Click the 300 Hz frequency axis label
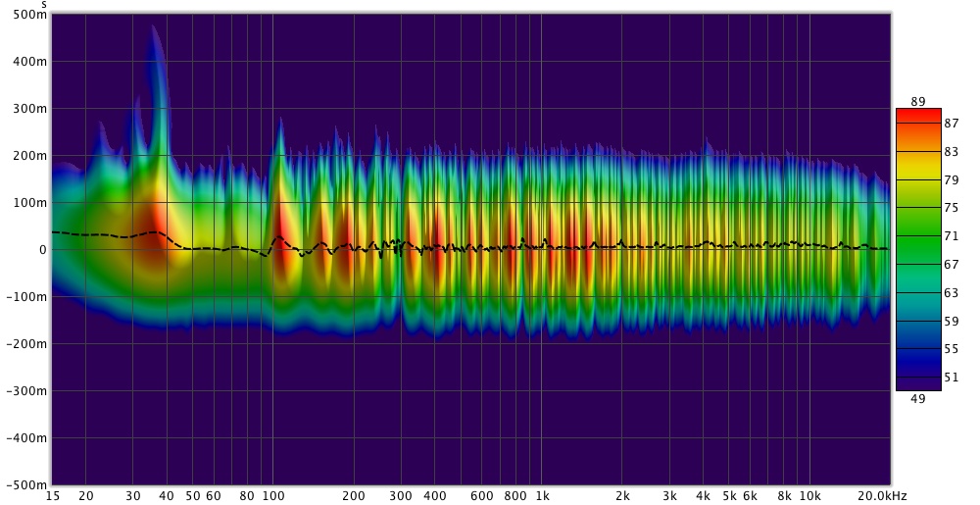The height and width of the screenshot is (505, 980). pos(401,496)
